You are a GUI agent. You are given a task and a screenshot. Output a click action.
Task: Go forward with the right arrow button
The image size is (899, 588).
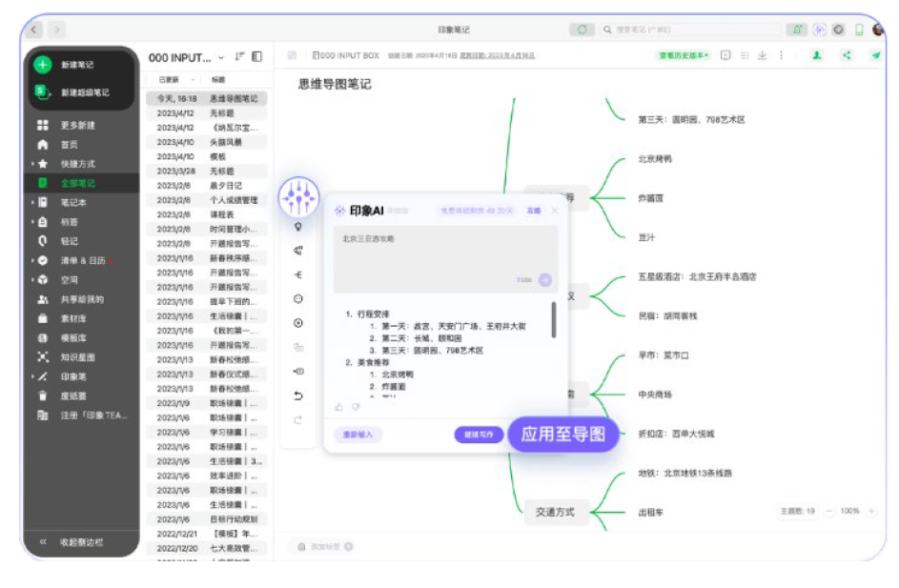click(57, 30)
